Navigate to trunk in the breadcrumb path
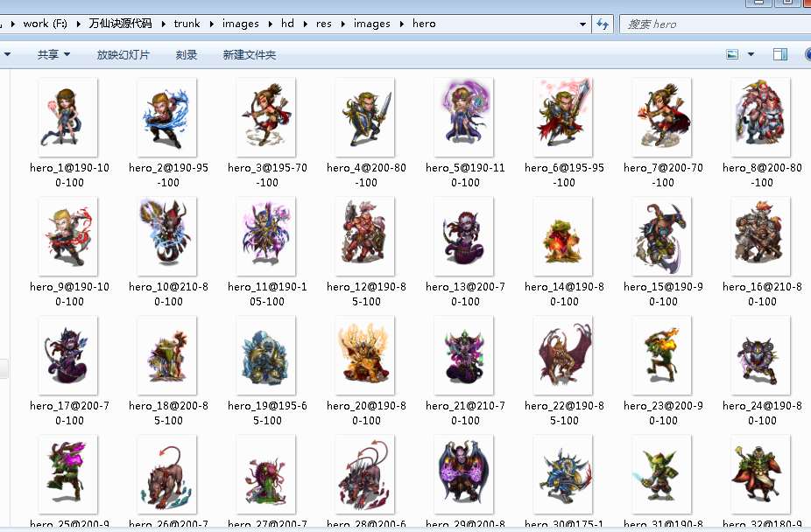Screen dimensions: 811x532 [187, 24]
